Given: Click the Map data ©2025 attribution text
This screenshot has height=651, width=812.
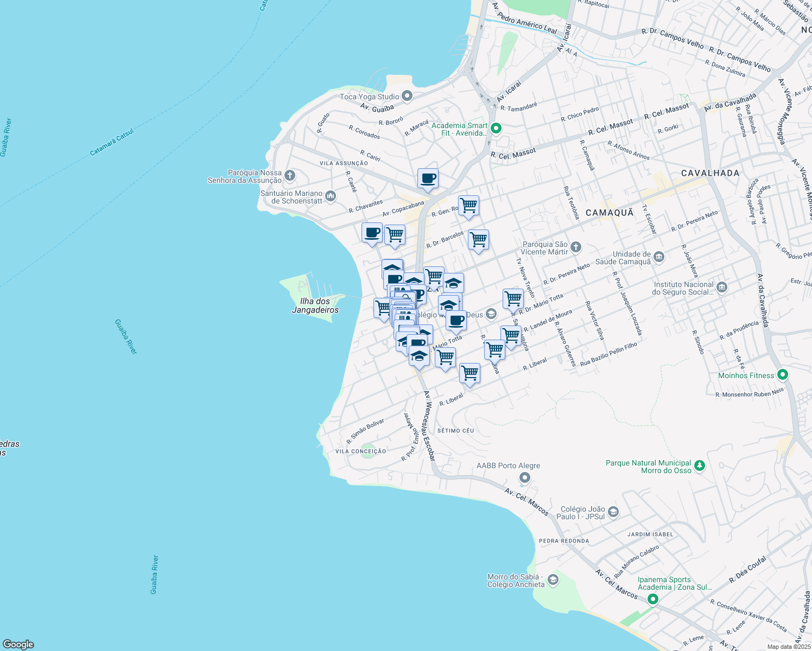Looking at the screenshot, I should click(x=788, y=647).
